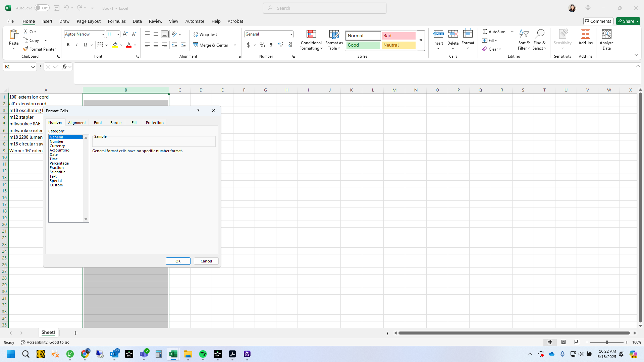
Task: Select Text in the Category list
Action: 53,176
